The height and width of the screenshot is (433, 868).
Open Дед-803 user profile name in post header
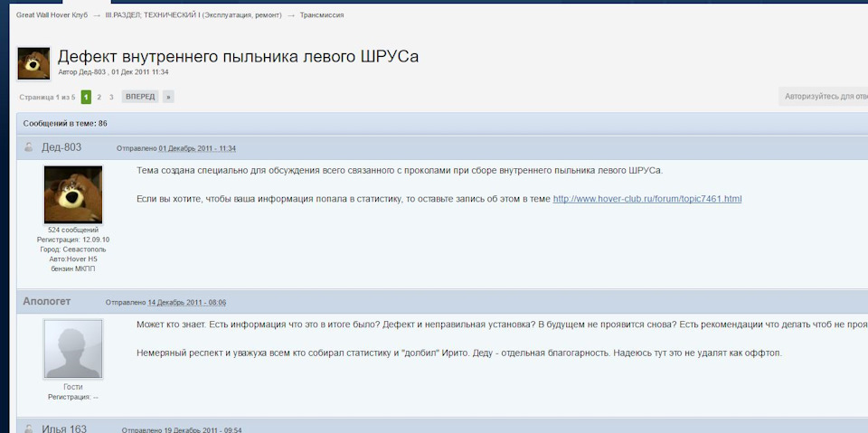click(x=61, y=147)
